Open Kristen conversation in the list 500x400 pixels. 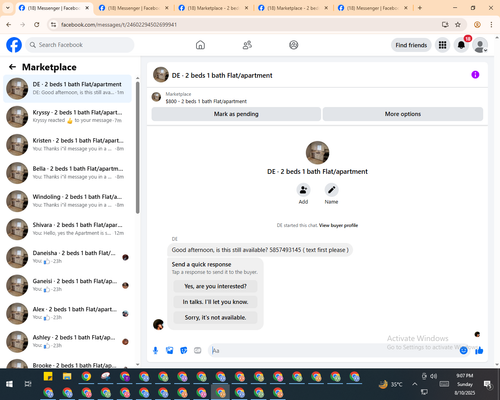coord(67,145)
